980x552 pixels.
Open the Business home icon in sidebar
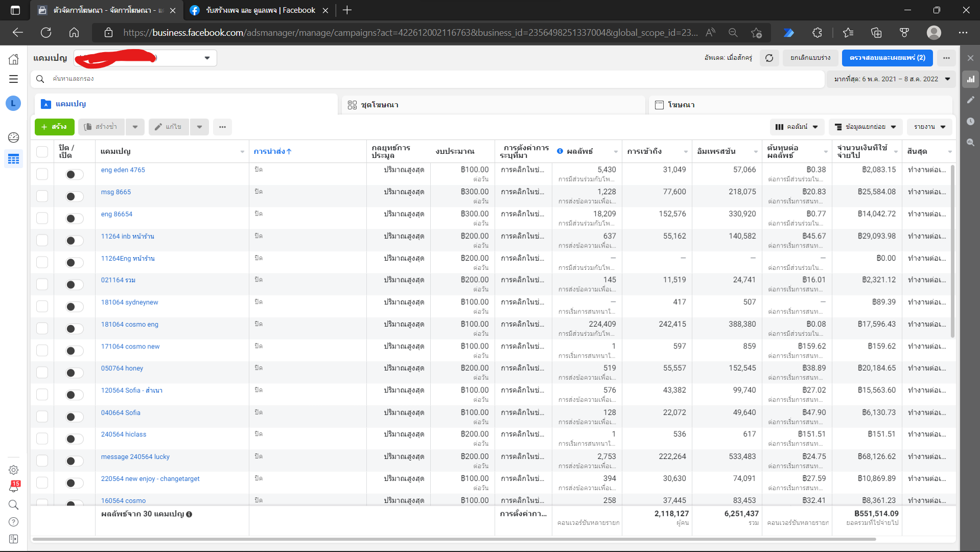pyautogui.click(x=14, y=59)
